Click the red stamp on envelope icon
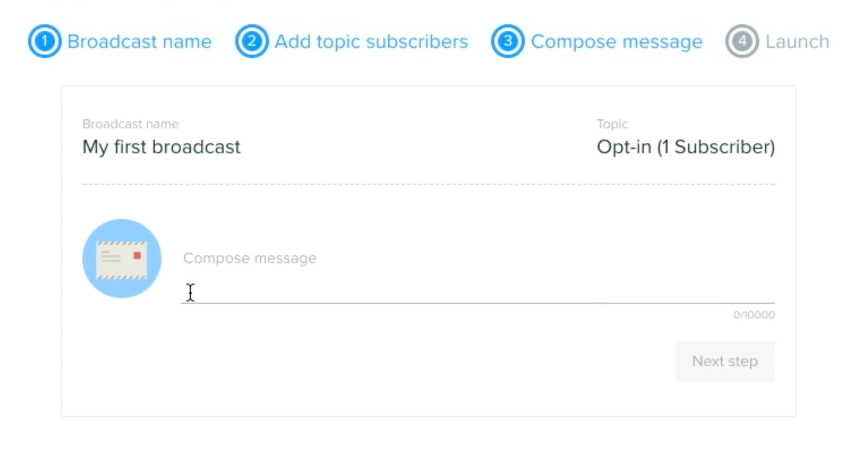Screen dimensions: 868x462 pos(137,255)
